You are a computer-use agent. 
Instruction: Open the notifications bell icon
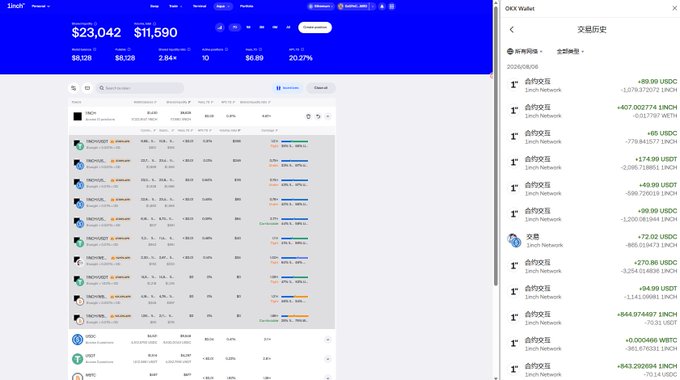[x=382, y=7]
